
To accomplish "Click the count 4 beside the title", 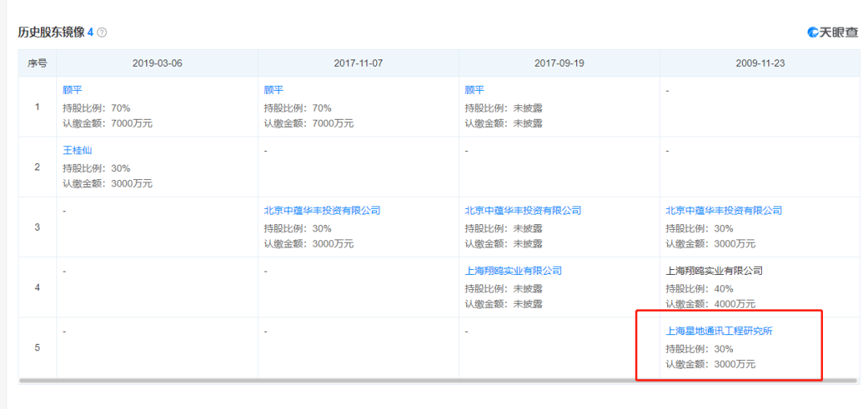I will (90, 33).
